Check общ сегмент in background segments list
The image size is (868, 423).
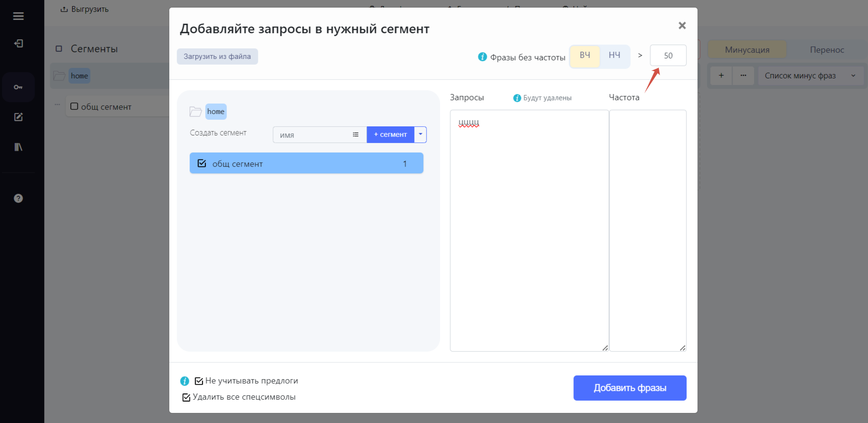(74, 106)
